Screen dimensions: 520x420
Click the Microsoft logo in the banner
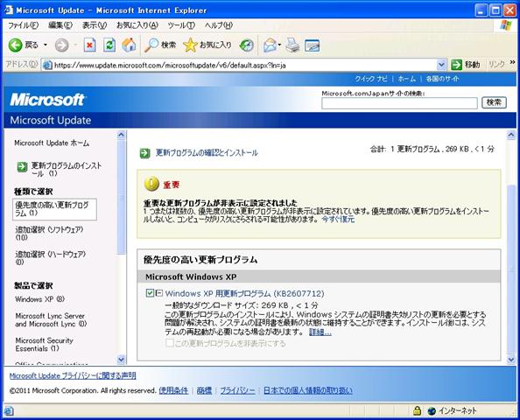coord(48,100)
